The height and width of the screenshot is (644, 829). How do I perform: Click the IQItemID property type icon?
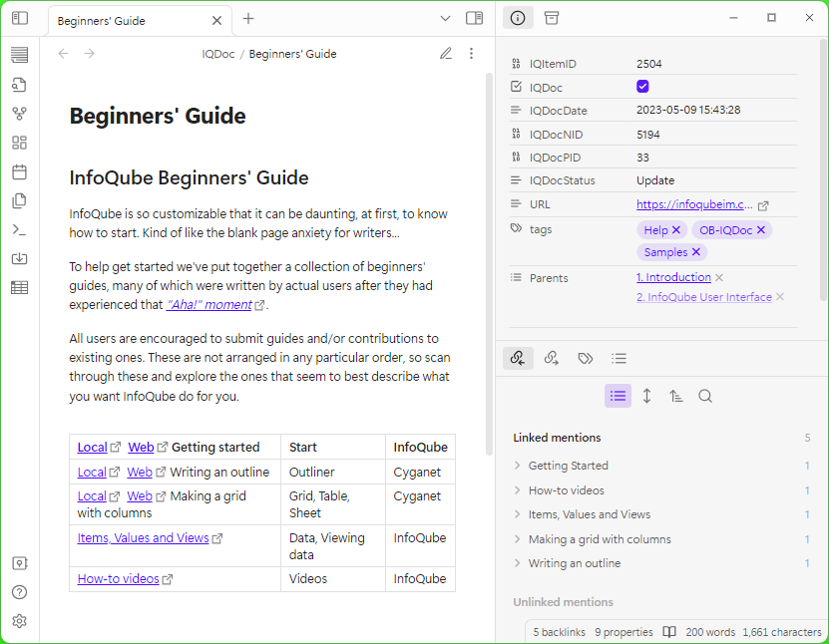pos(516,64)
